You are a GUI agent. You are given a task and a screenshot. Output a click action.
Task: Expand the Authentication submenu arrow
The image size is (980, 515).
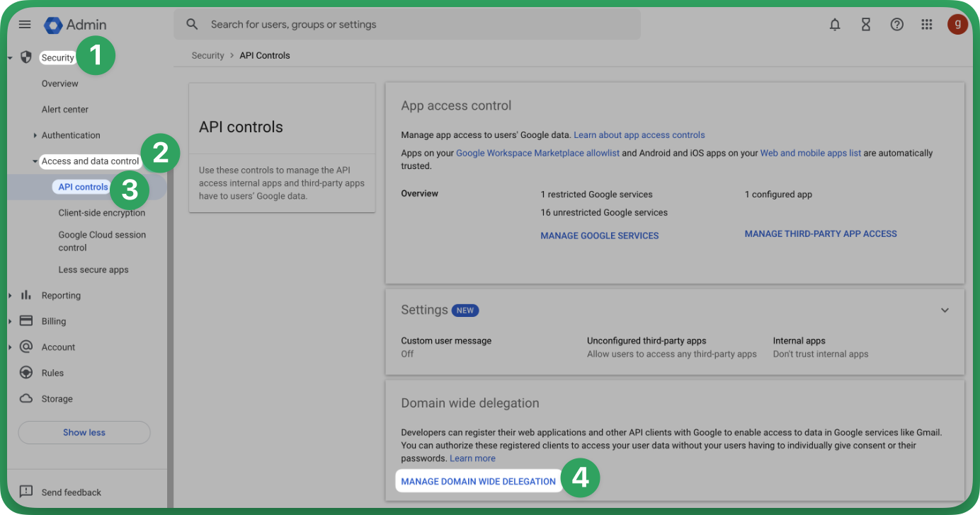point(35,135)
